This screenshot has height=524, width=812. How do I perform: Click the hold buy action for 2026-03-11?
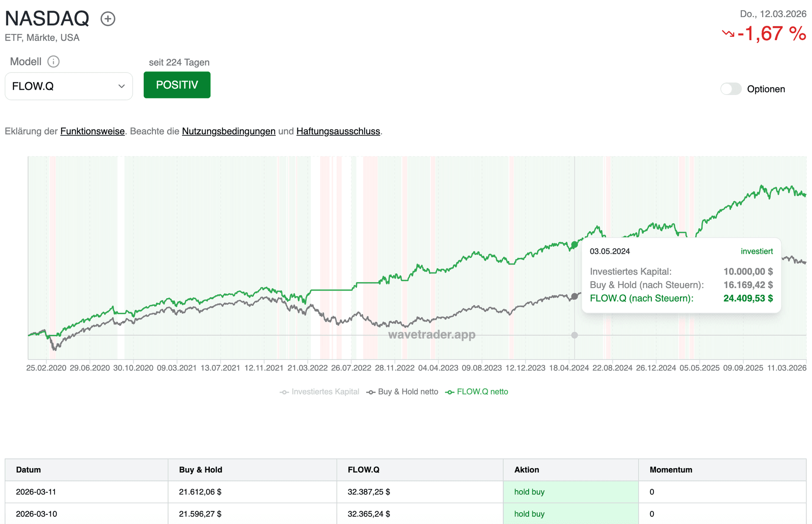tap(529, 492)
